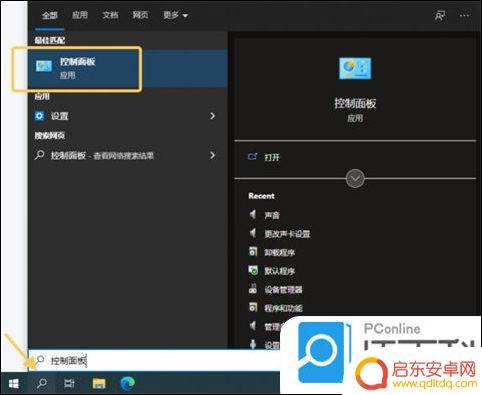The width and height of the screenshot is (482, 395).
Task: Open the 程序和功能 recent item
Action: point(283,308)
